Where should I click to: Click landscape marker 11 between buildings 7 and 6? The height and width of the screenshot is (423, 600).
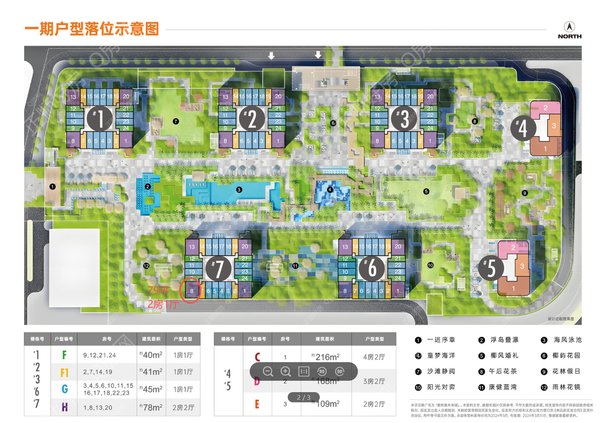pos(295,266)
